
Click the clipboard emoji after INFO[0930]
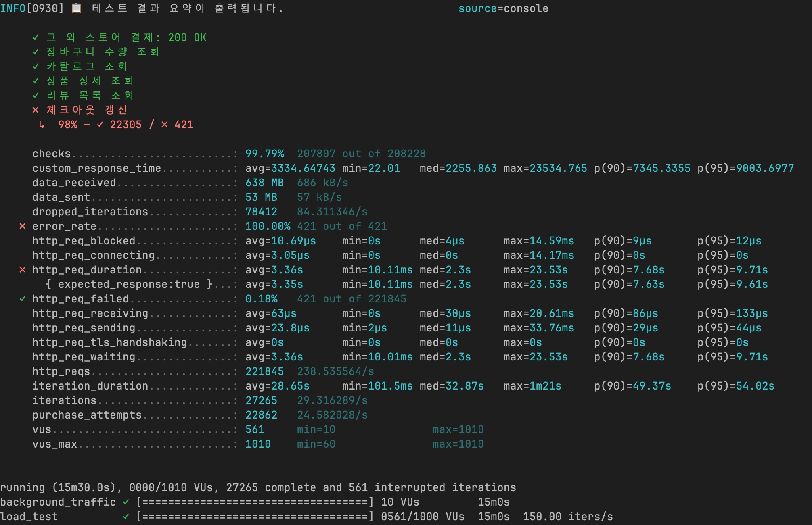tap(76, 8)
